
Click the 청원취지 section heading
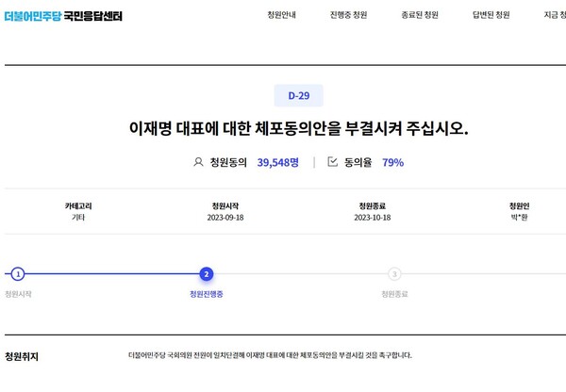pyautogui.click(x=22, y=357)
